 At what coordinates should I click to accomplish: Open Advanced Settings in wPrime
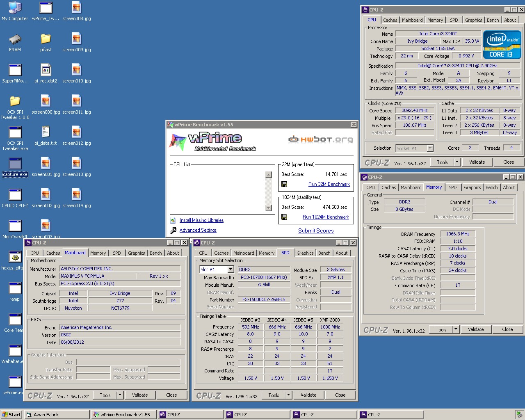tap(198, 230)
